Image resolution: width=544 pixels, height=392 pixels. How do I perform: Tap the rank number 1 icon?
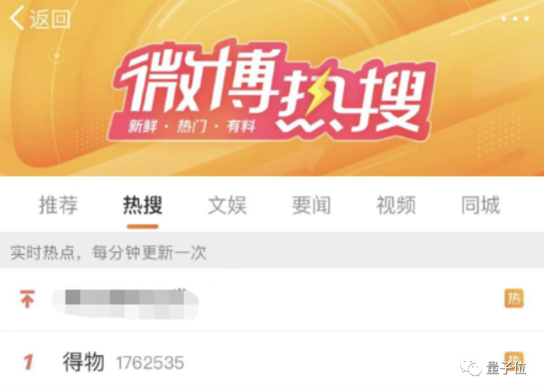point(28,362)
